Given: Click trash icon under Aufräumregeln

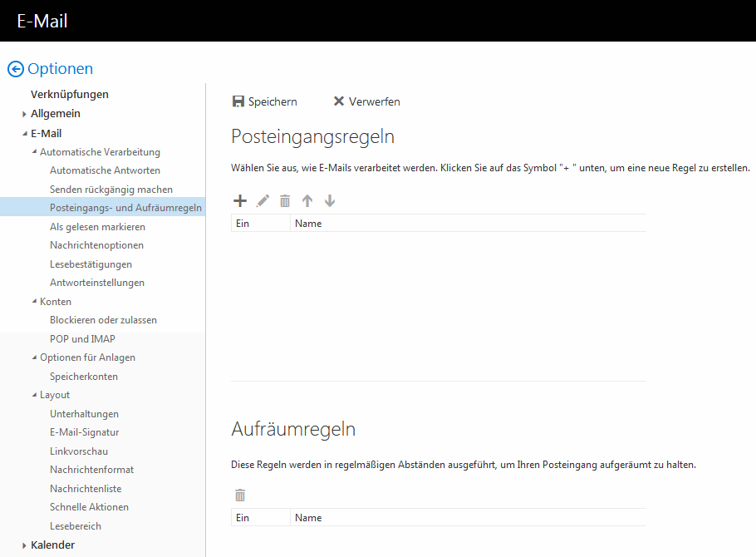Looking at the screenshot, I should tap(240, 495).
